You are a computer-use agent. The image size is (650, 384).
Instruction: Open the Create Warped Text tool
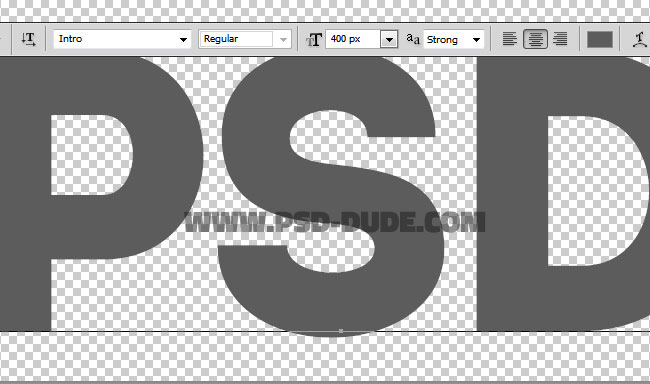[640, 39]
